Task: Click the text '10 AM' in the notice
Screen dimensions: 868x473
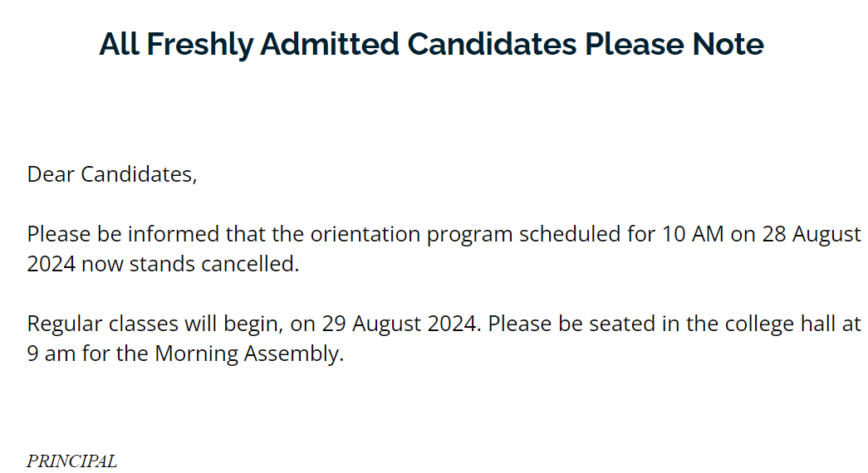Action: tap(693, 234)
